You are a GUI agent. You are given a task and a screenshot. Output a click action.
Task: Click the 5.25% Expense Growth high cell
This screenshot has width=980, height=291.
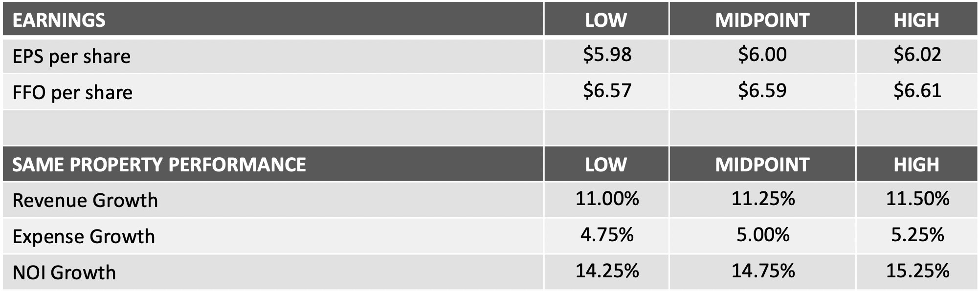pyautogui.click(x=917, y=235)
